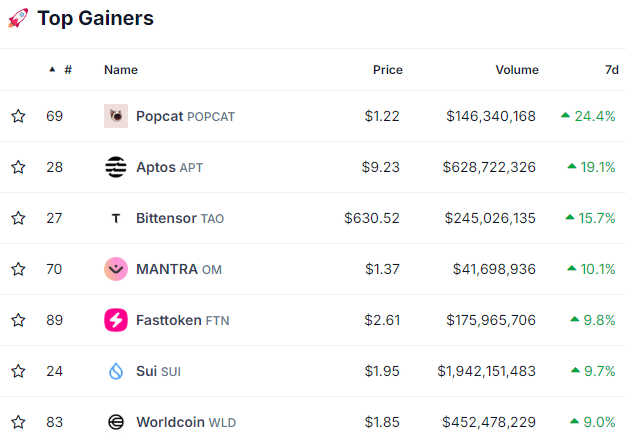The height and width of the screenshot is (447, 626).
Task: Sort table by Volume column header
Action: coord(517,70)
